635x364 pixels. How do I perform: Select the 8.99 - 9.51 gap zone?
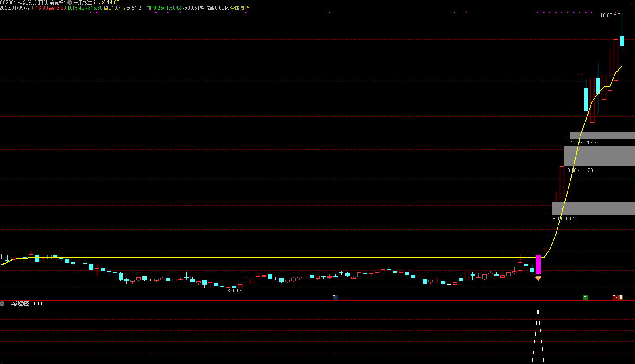[593, 208]
